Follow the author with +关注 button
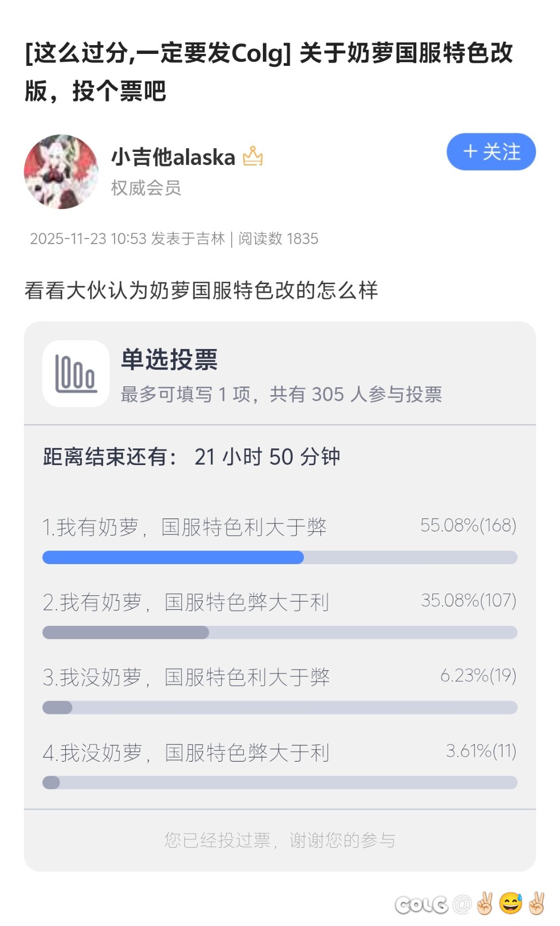 491,152
